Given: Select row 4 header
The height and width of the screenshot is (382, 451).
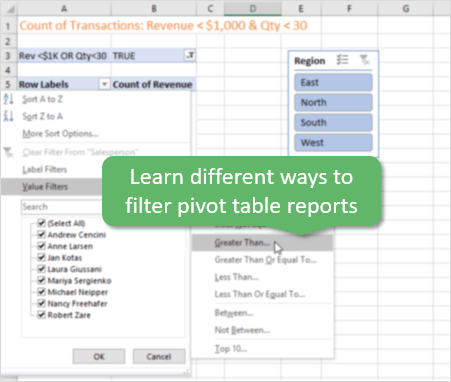Looking at the screenshot, I should [8, 70].
